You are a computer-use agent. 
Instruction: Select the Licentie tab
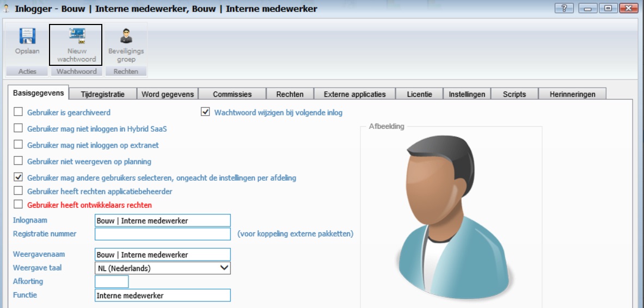point(419,94)
